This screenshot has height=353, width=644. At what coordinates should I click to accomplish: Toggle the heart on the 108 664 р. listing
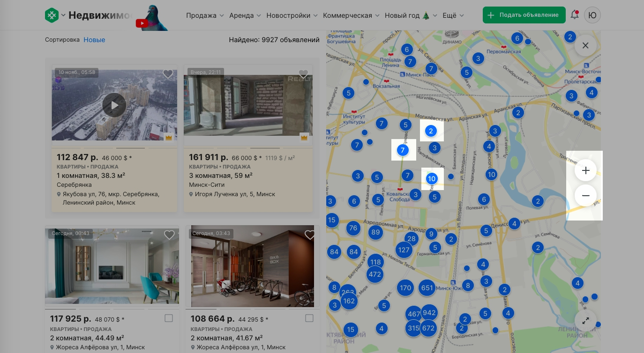(x=310, y=235)
